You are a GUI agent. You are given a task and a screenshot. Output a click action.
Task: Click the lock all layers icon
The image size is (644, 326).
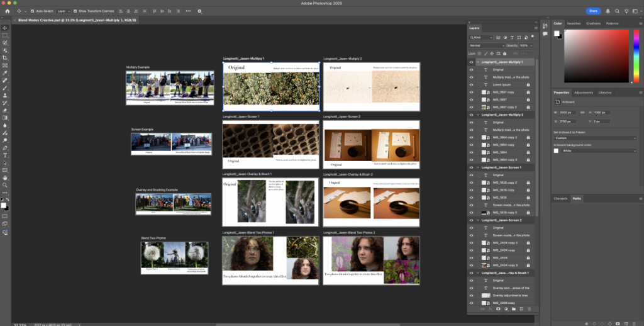pyautogui.click(x=505, y=53)
